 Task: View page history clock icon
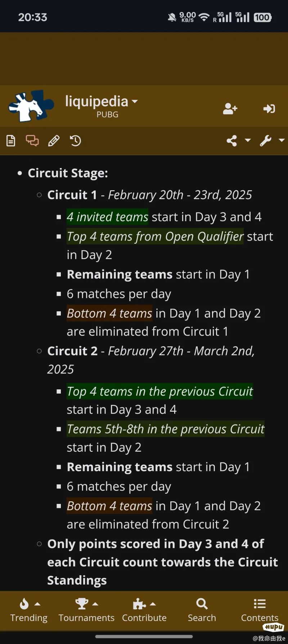75,140
